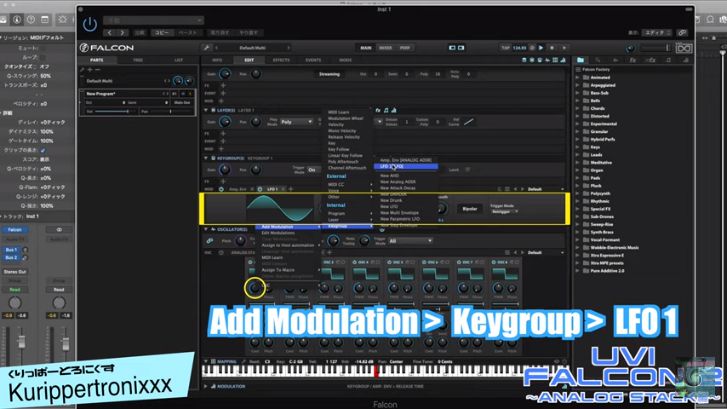Screen dimensions: 727x409
Task: Click the PERF view button
Action: (405, 48)
